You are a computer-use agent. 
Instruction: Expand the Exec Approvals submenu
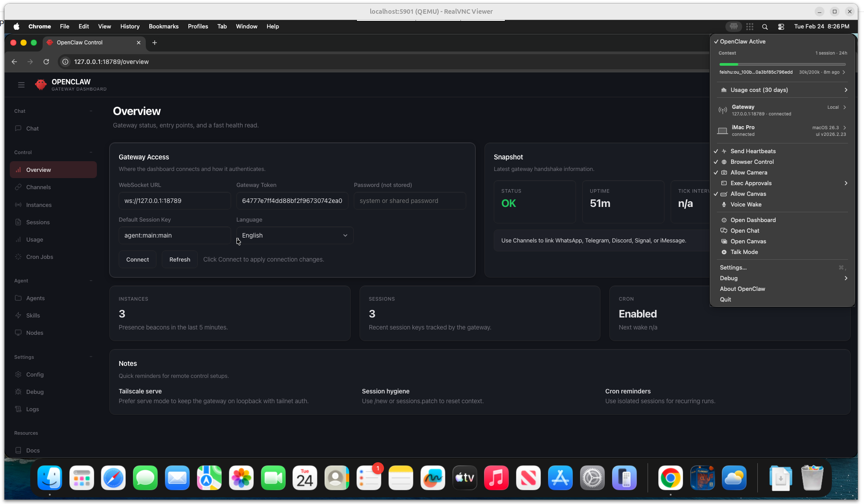[782, 183]
